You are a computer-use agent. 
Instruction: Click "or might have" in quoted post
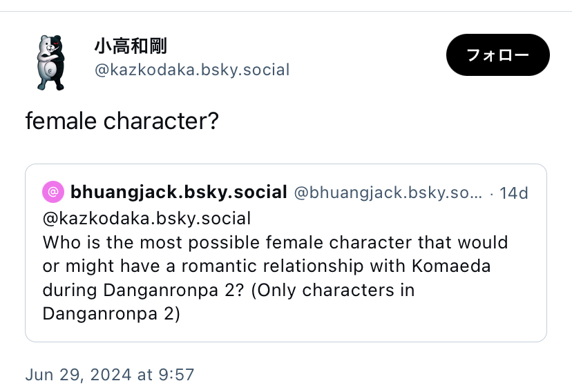(x=101, y=266)
